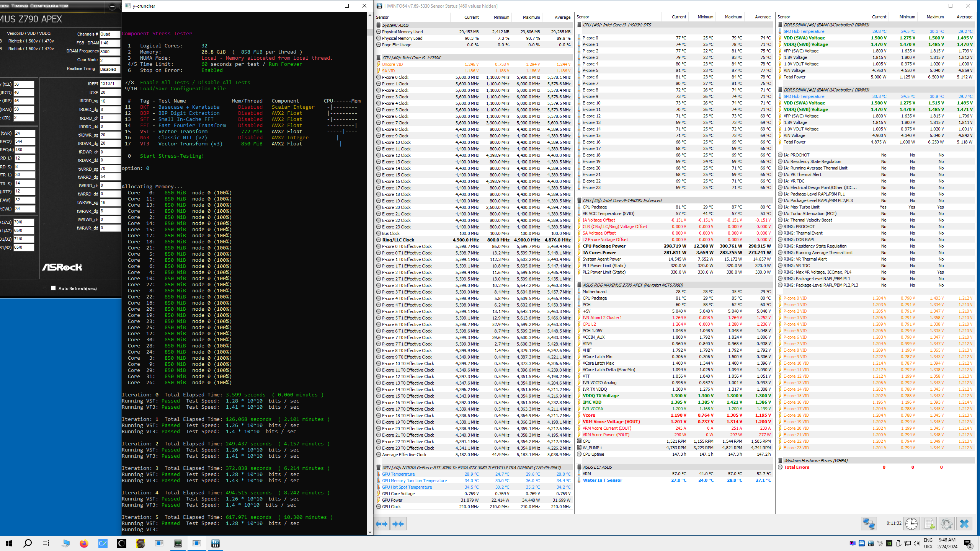Click the blue car tray icon
This screenshot has height=551, width=980.
862,543
